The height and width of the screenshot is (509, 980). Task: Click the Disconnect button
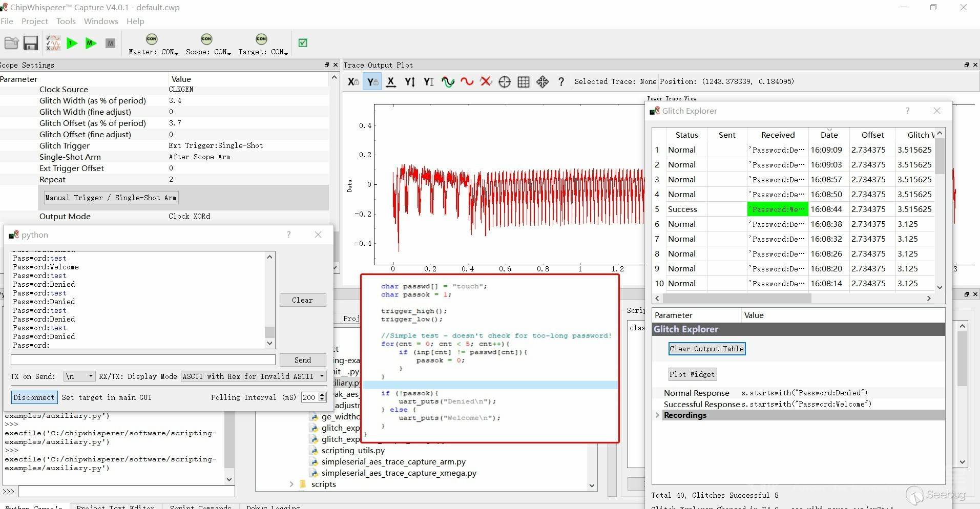(x=34, y=397)
